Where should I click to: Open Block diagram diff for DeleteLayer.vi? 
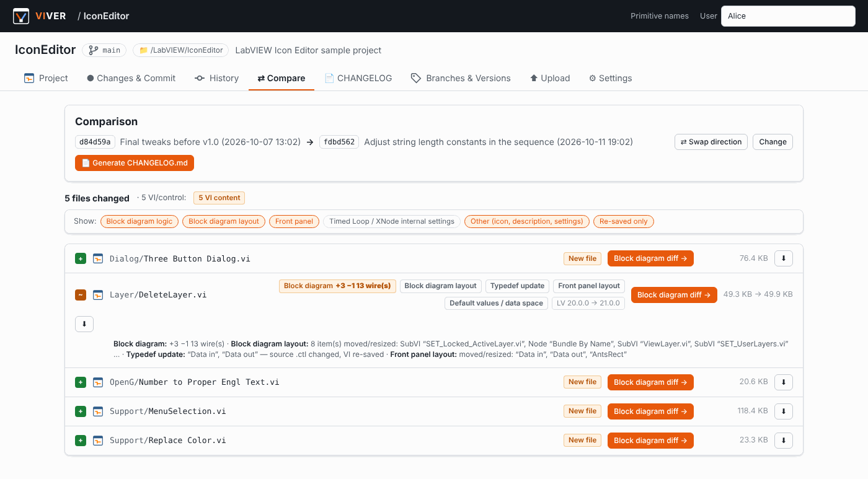coord(674,295)
